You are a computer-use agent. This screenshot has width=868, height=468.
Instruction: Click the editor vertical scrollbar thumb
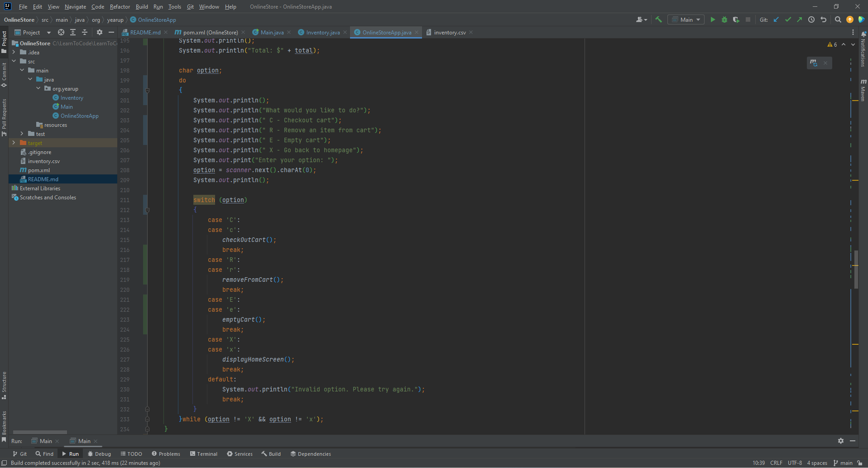point(856,269)
